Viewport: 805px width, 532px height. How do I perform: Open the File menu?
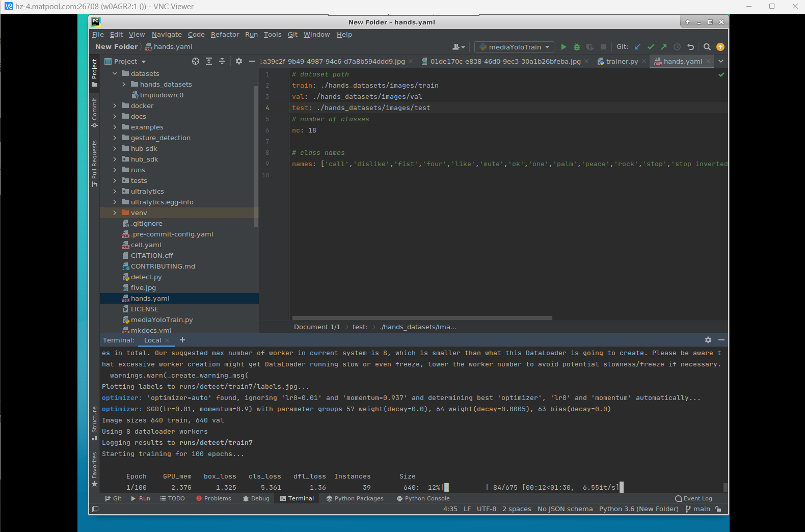coord(98,35)
